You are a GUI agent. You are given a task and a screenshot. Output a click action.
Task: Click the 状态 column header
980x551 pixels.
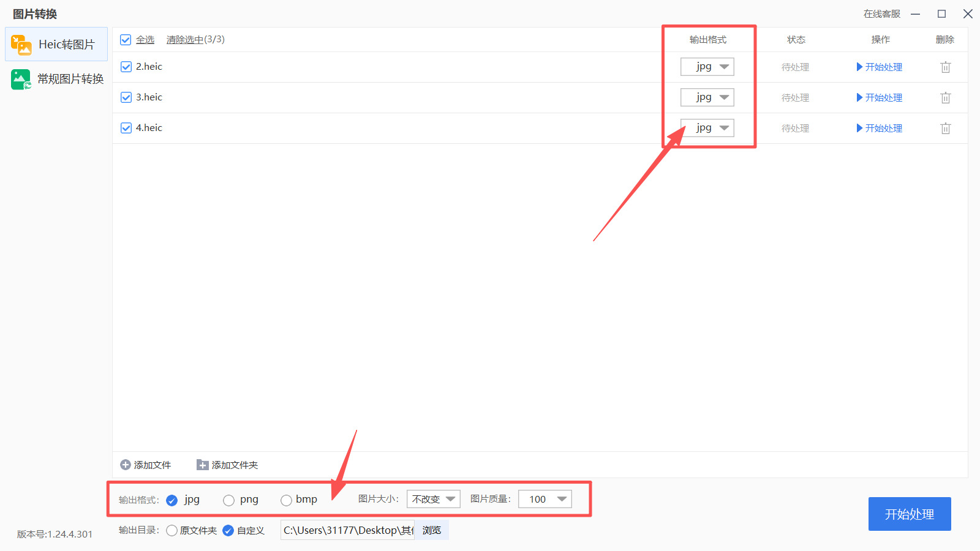[796, 40]
